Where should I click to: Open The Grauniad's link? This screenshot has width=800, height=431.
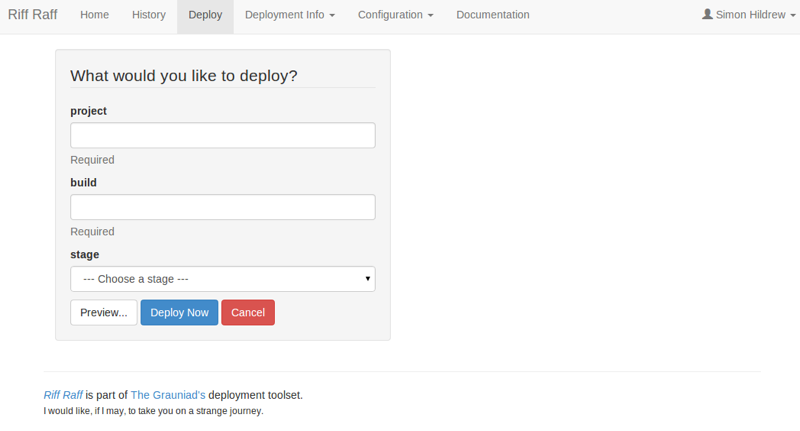coord(168,395)
